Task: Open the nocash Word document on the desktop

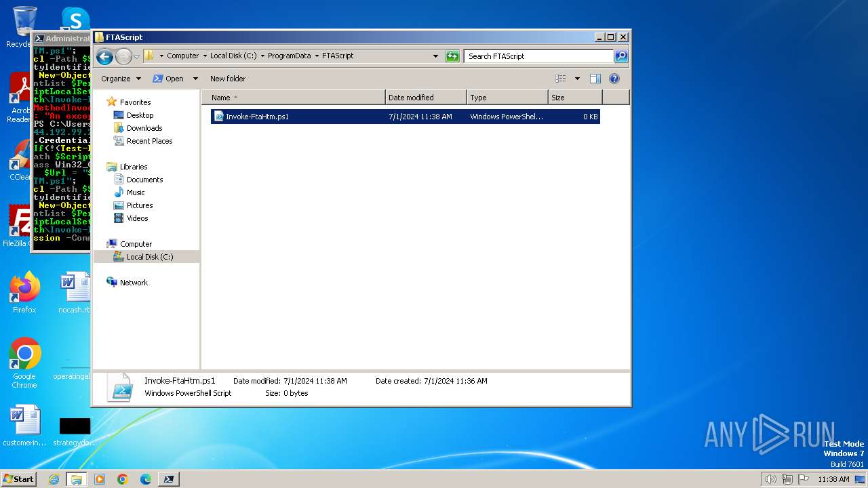Action: click(75, 293)
